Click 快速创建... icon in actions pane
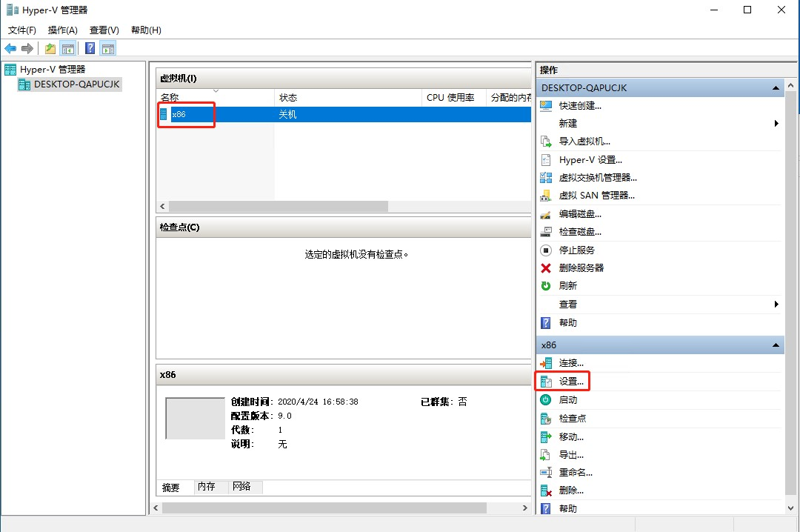The image size is (800, 532). [x=546, y=106]
